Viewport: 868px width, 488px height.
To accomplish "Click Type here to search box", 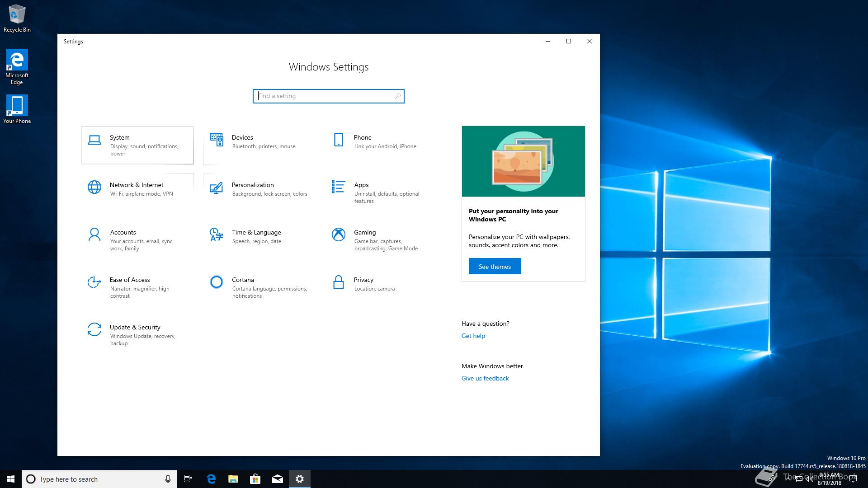I will (99, 479).
